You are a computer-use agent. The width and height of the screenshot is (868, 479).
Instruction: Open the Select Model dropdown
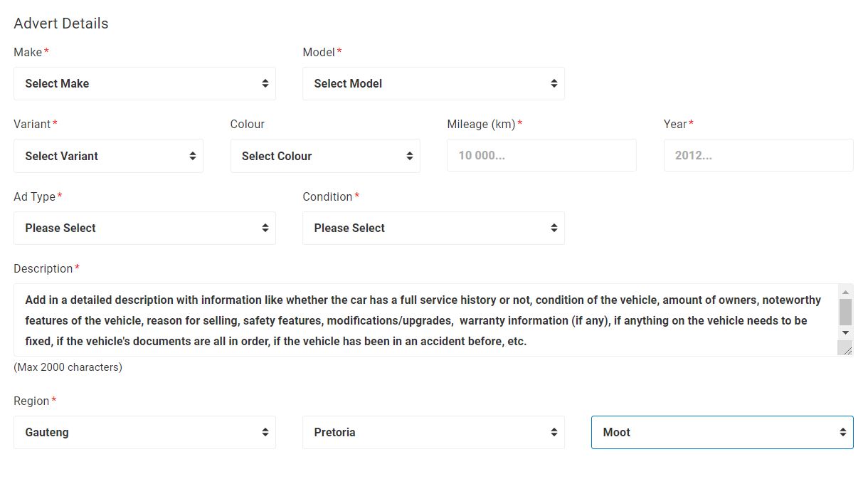[433, 83]
